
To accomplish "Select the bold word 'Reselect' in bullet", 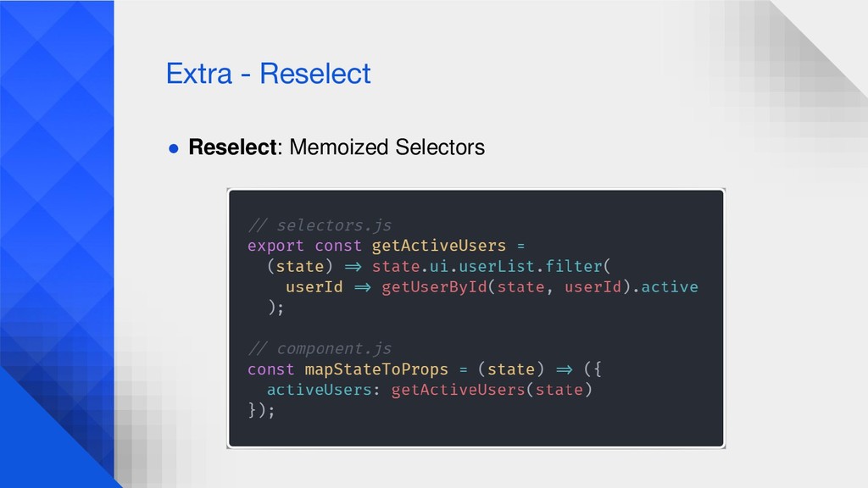I will tap(232, 147).
